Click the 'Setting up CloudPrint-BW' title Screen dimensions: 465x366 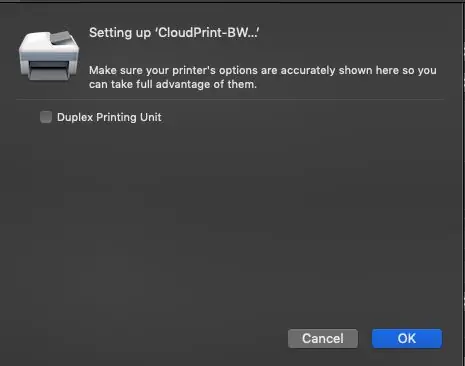coord(174,33)
